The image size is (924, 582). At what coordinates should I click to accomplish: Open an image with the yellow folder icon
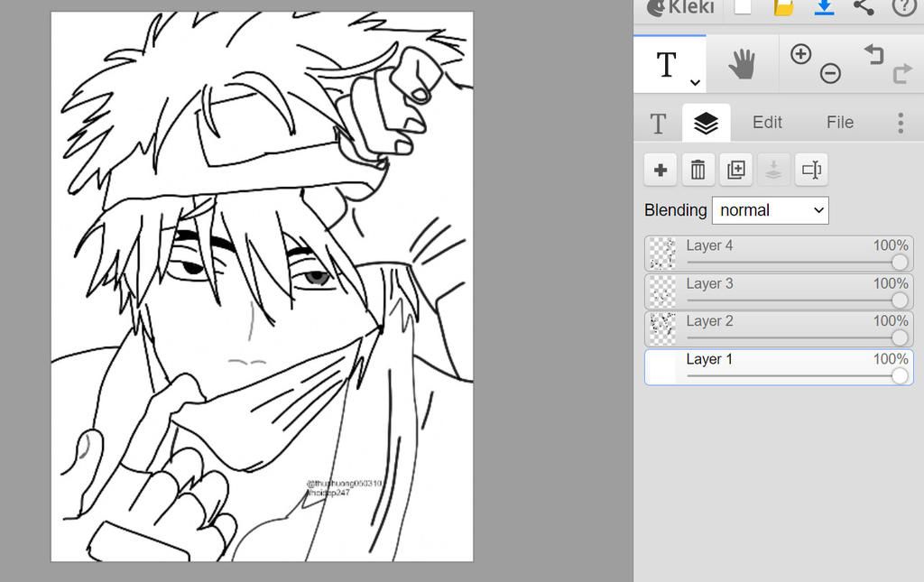click(783, 7)
